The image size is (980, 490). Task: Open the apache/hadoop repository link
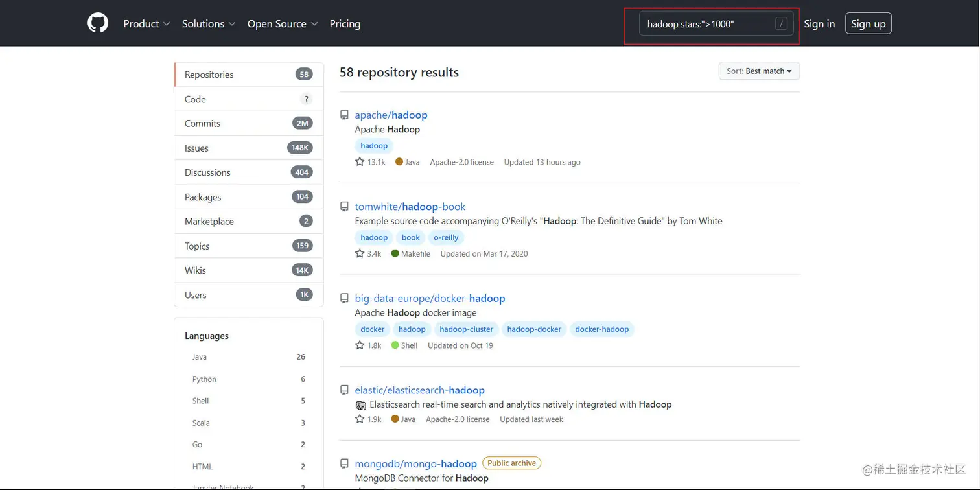point(391,115)
